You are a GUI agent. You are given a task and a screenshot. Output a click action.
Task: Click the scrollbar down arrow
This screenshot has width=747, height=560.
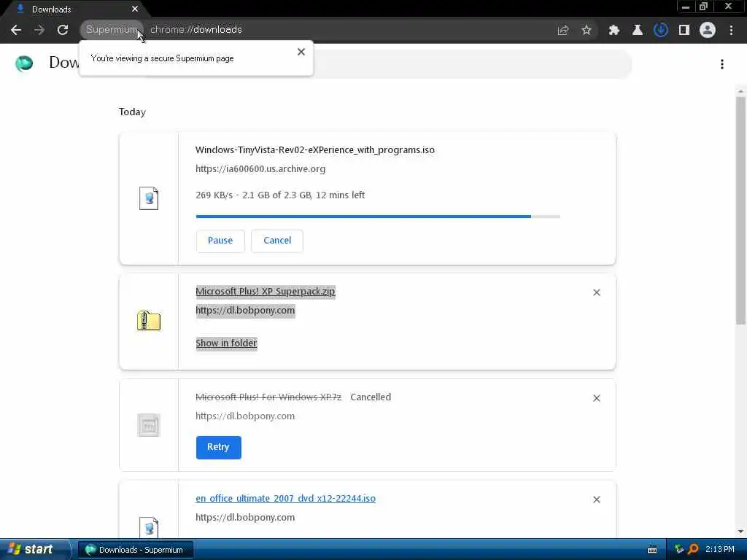click(x=741, y=532)
